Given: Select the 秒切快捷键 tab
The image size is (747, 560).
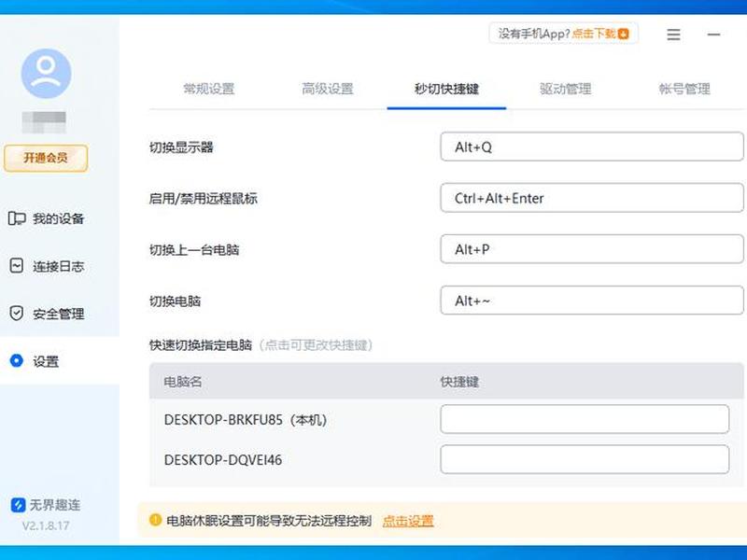Looking at the screenshot, I should pos(446,89).
